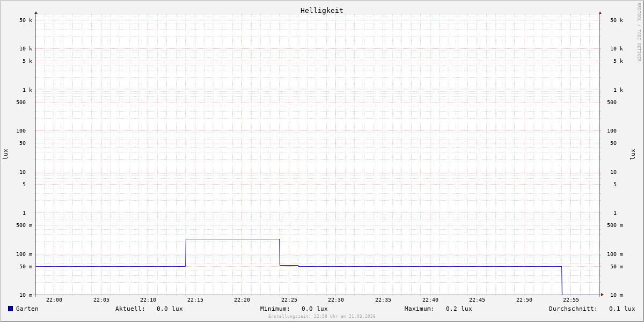Click the 22:10 time axis label

tap(148, 300)
